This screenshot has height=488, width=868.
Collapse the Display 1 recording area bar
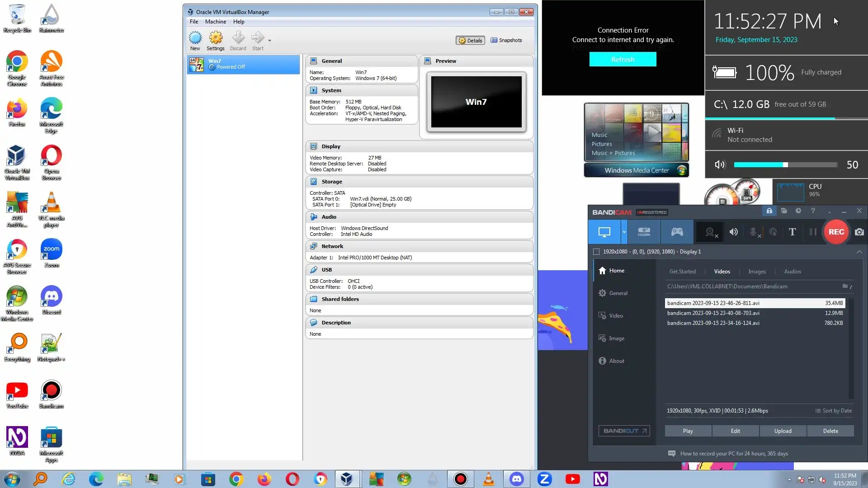tap(859, 252)
